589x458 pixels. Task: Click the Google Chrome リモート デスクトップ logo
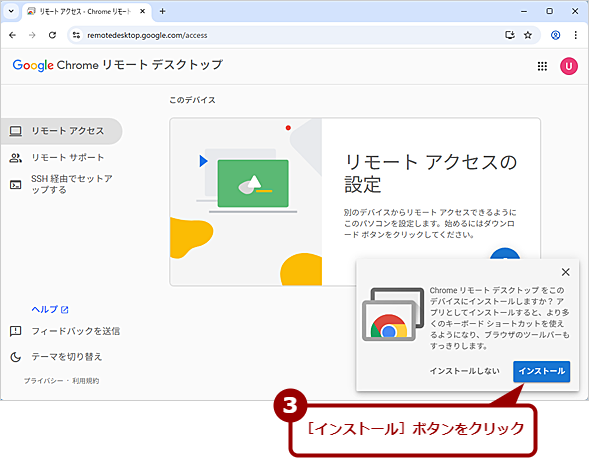click(118, 65)
